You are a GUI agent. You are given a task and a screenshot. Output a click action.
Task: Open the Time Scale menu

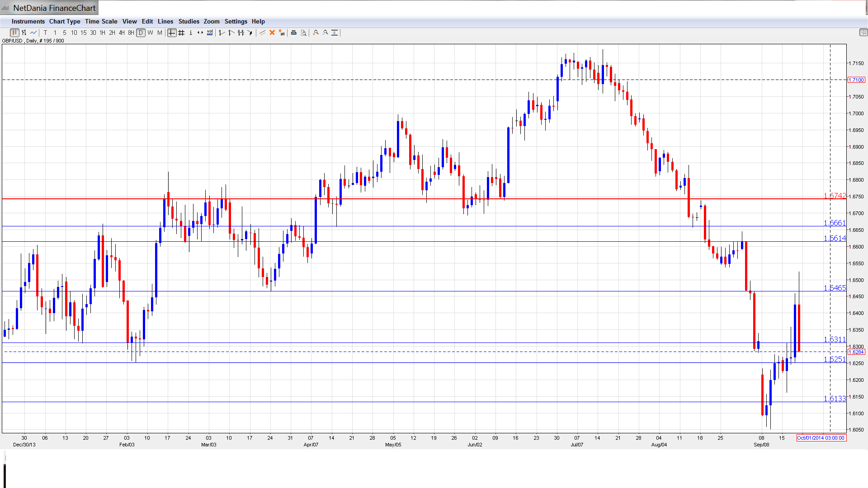click(x=101, y=21)
